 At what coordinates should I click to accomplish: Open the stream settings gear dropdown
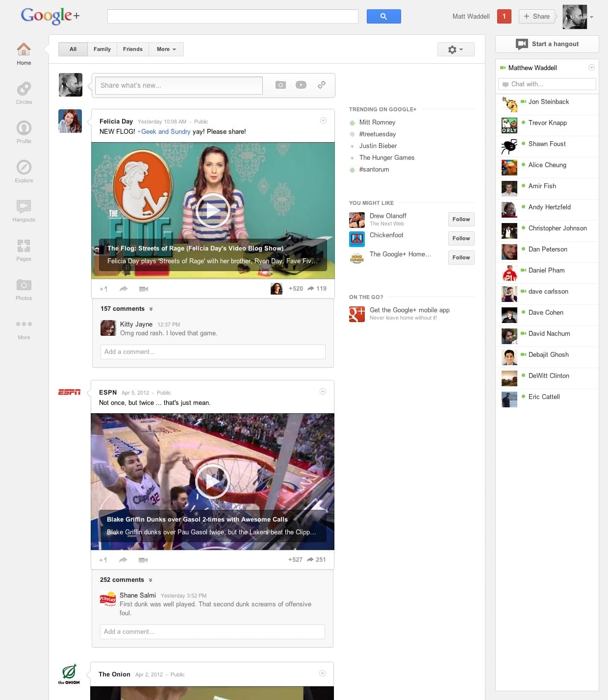[x=456, y=49]
